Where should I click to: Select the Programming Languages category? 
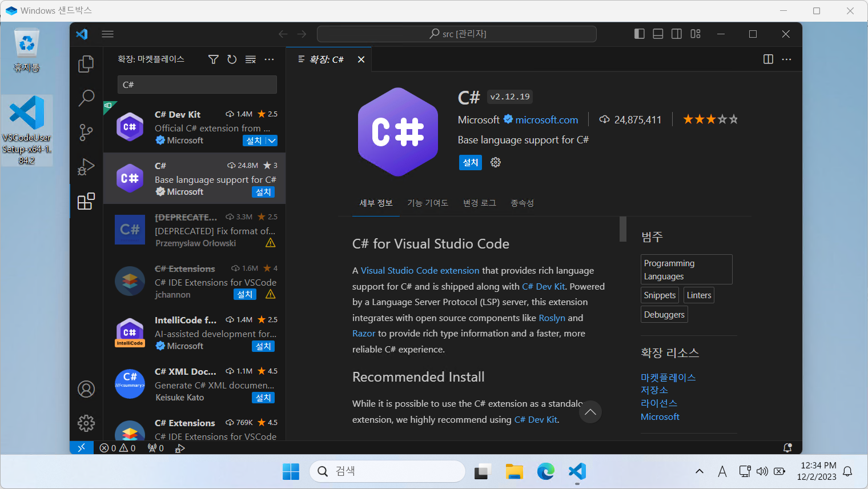686,270
